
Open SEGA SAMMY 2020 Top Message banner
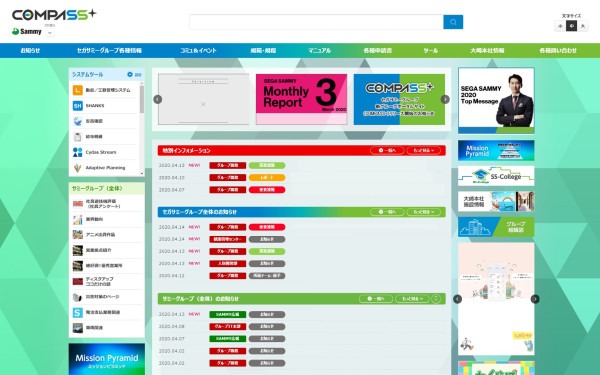coord(496,100)
